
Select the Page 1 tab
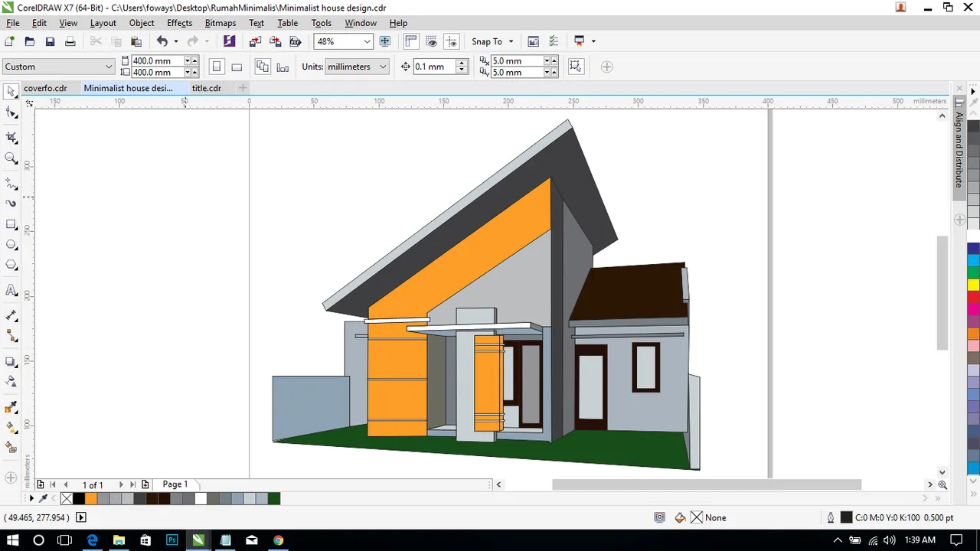175,484
